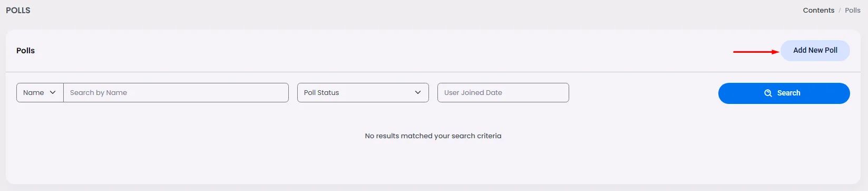Click the Add New Poll button

[x=815, y=51]
